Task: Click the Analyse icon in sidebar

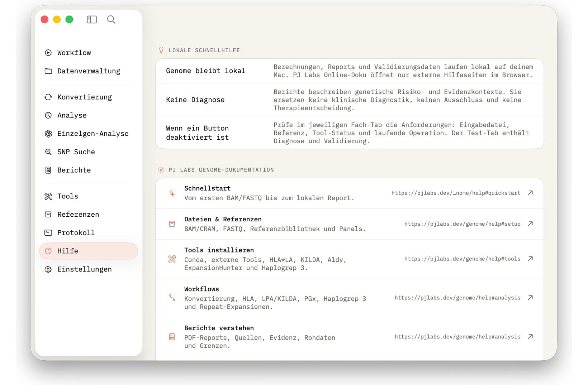Action: (48, 115)
